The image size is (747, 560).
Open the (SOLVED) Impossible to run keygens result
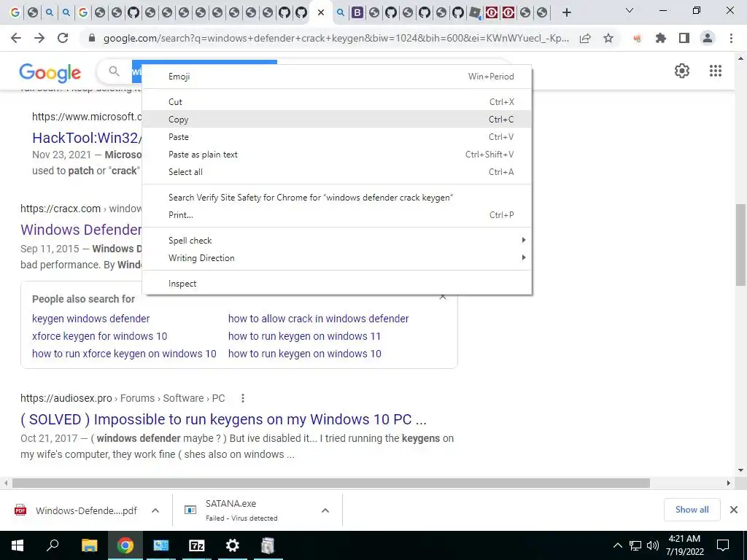click(223, 419)
